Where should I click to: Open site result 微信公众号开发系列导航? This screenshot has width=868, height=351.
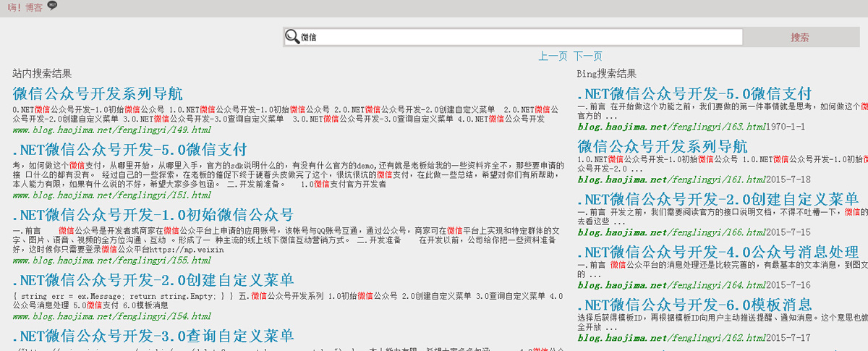click(x=98, y=93)
